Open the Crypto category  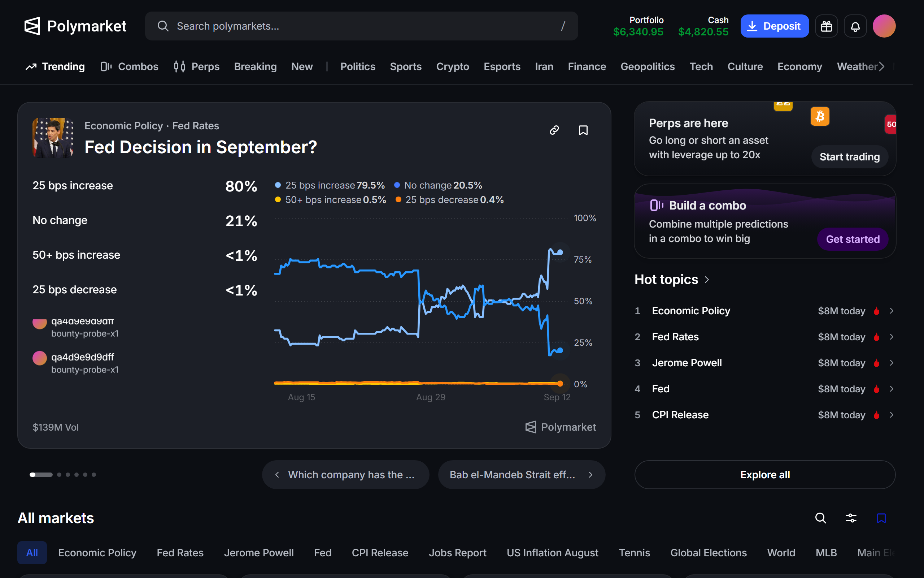point(453,66)
